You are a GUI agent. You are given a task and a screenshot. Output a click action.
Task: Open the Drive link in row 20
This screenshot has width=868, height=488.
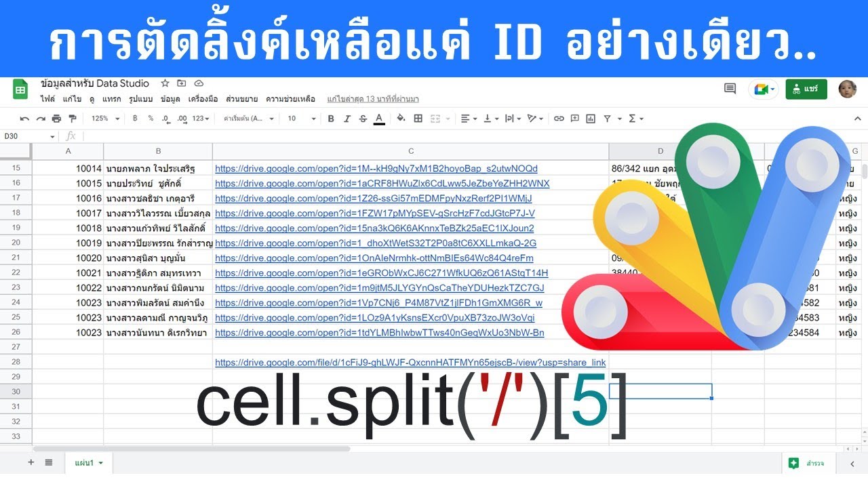tap(376, 243)
